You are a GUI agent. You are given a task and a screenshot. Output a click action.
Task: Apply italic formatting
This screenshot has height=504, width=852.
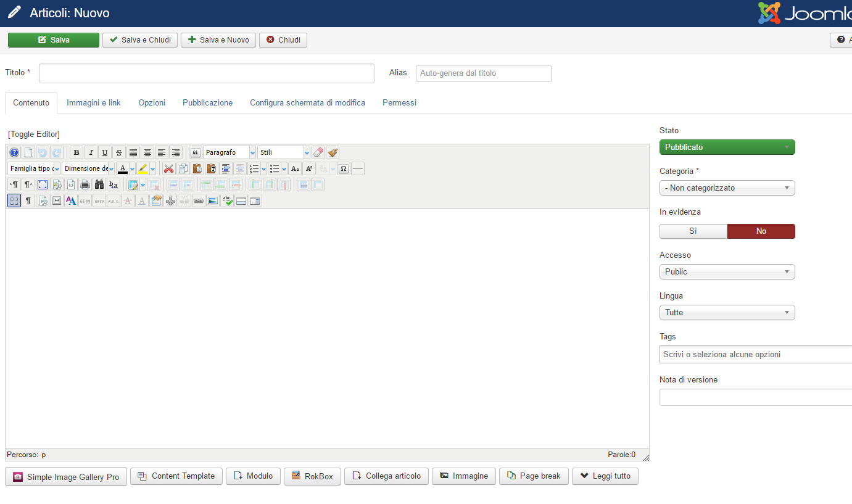click(91, 152)
